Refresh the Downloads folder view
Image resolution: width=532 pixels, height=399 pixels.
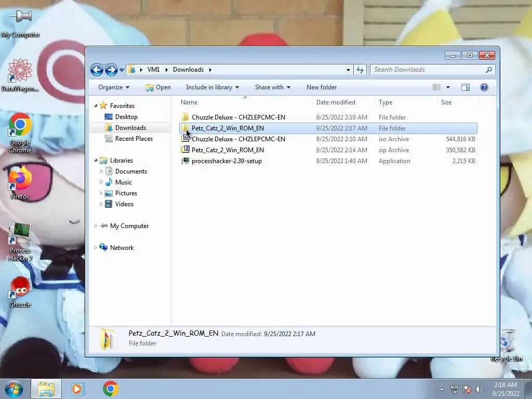click(360, 70)
